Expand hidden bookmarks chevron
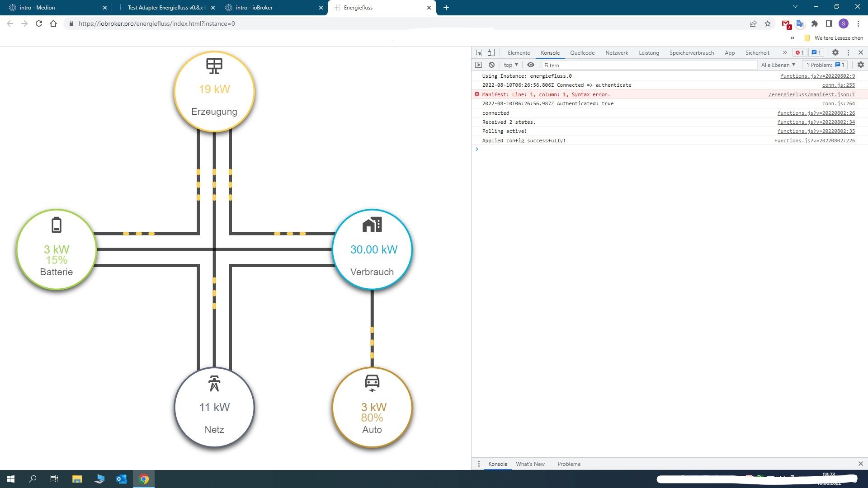 [x=792, y=38]
